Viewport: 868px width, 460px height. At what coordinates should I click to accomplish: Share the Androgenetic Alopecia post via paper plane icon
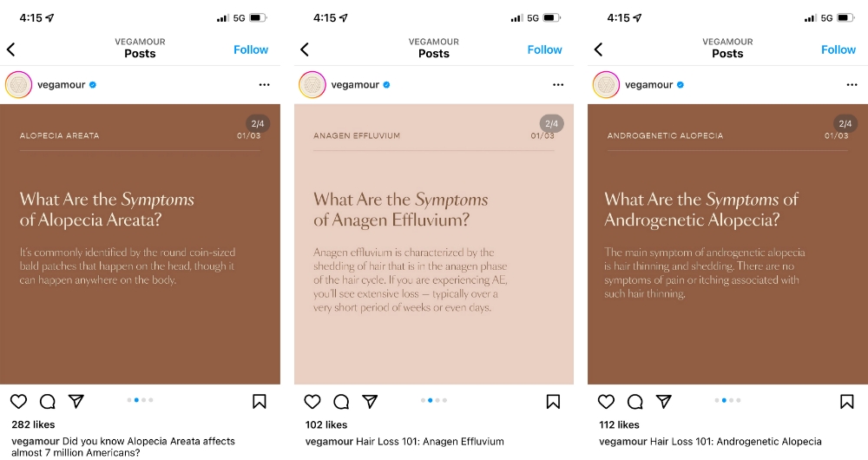click(664, 401)
